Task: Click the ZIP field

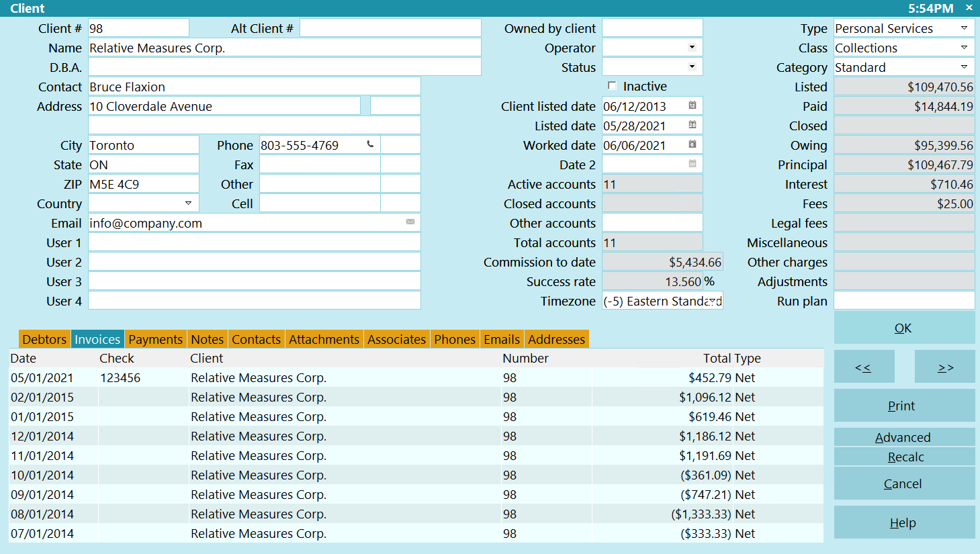Action: tap(144, 184)
